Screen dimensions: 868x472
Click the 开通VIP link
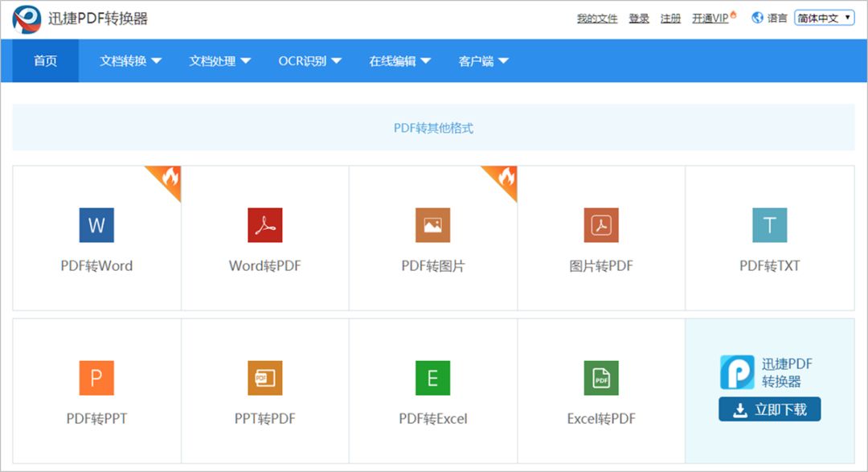pos(710,18)
